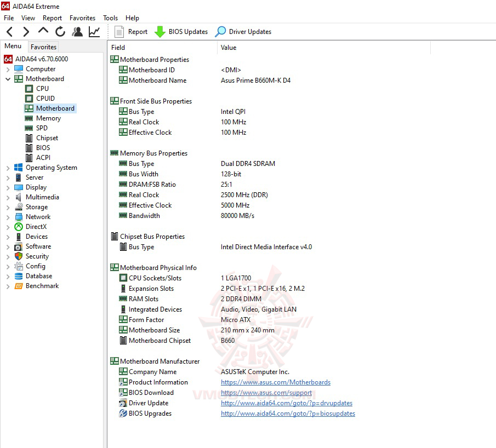Select the SPD item in the sidebar

click(x=43, y=128)
